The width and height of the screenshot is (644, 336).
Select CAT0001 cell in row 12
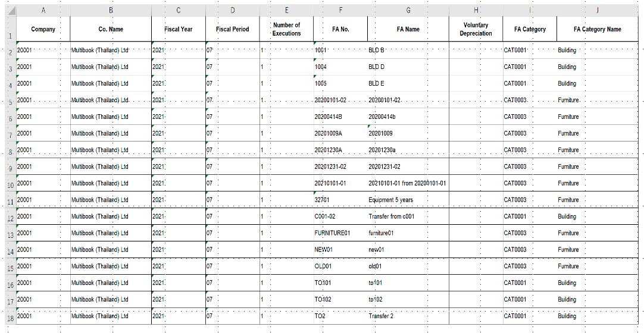(530, 216)
